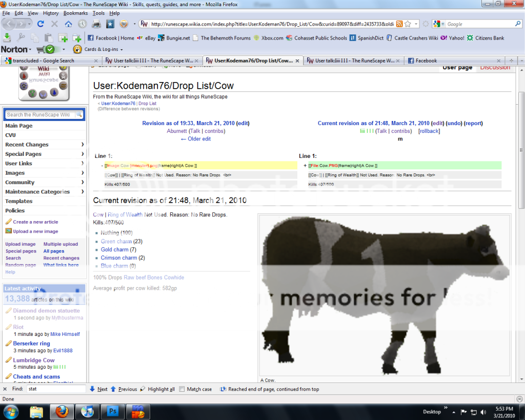Viewport: 525px width, 420px height.
Task: Click the Downloads green arrow icon
Action: click(7, 37)
